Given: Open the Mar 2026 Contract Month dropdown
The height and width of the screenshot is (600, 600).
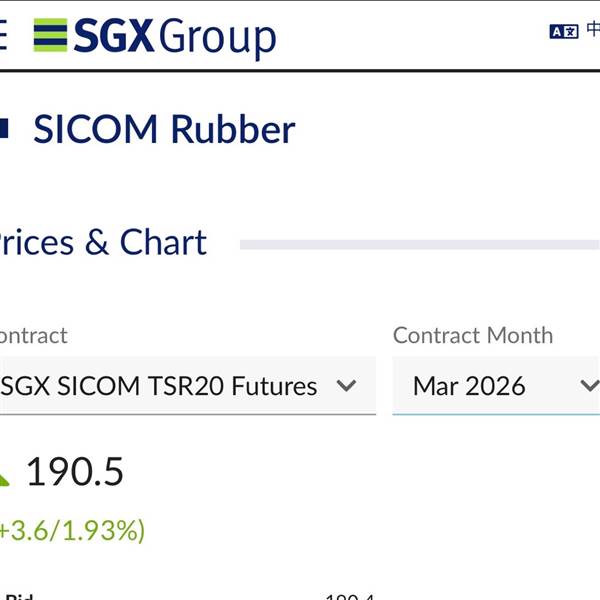Looking at the screenshot, I should pyautogui.click(x=470, y=386).
